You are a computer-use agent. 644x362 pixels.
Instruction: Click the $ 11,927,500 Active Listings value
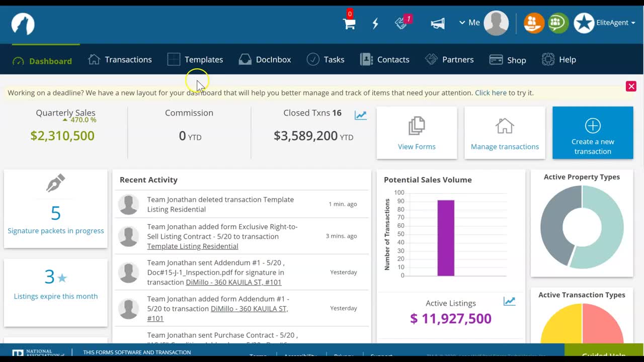coord(451,319)
